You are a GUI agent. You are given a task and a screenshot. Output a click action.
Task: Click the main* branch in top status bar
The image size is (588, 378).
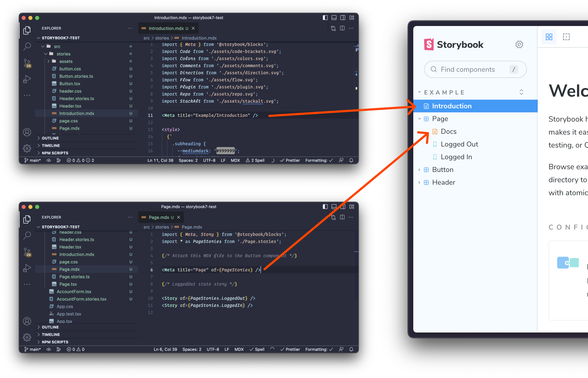tap(33, 160)
